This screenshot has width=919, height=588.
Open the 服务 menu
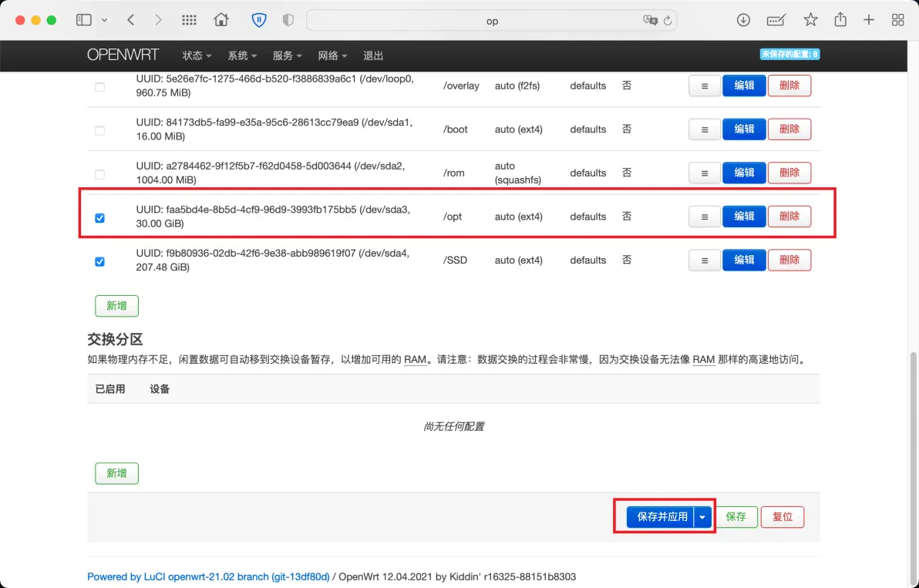pos(287,55)
